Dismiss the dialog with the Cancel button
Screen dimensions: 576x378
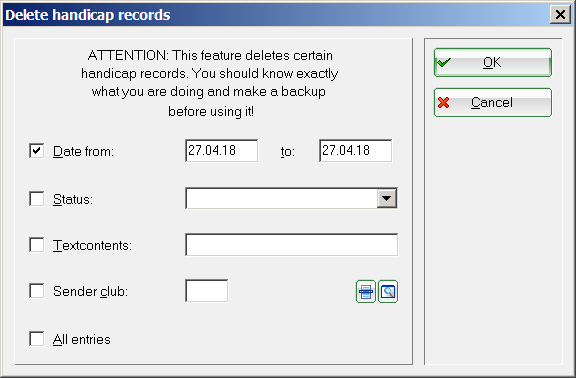coord(493,102)
